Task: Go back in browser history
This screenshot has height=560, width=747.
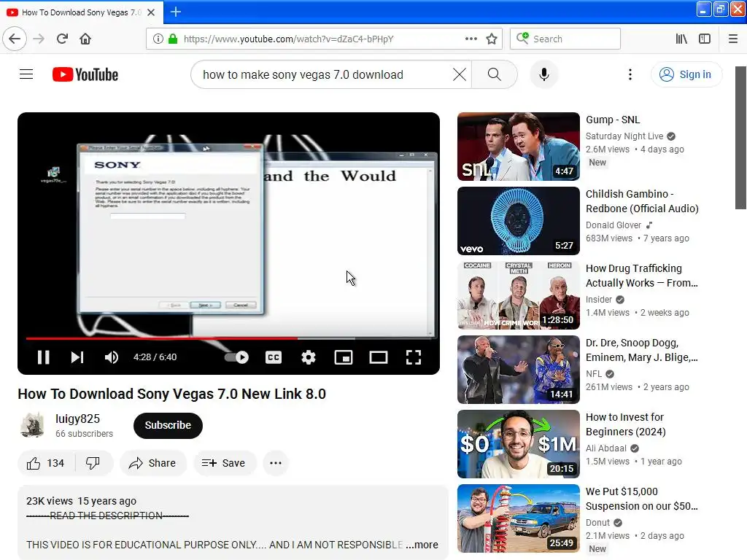Action: coord(15,39)
